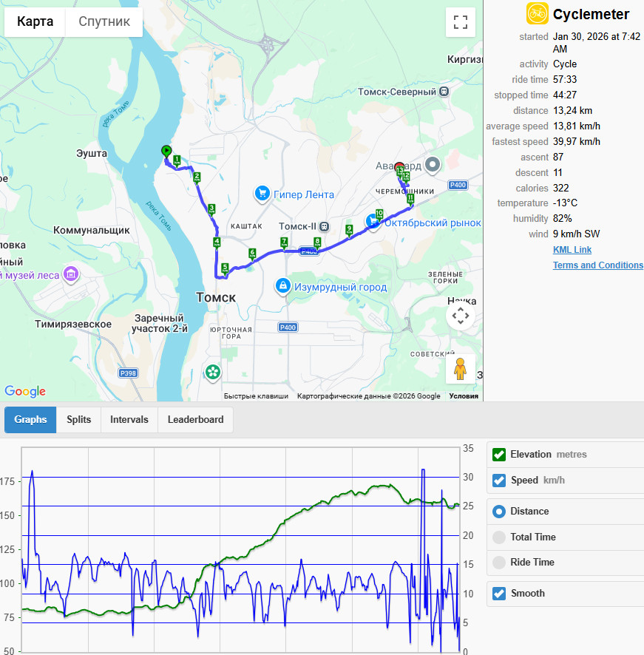Click the museum pin near музей леса

coord(71,275)
